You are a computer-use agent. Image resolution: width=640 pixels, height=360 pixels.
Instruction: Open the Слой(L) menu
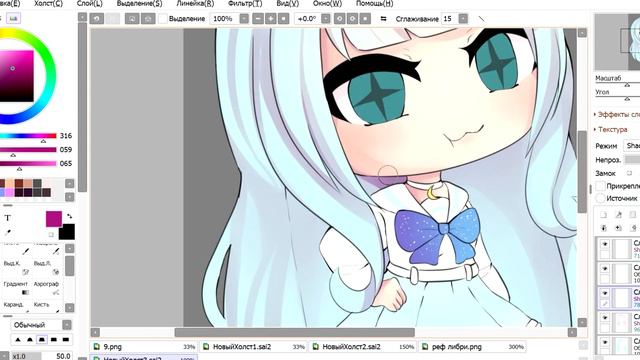tap(89, 4)
